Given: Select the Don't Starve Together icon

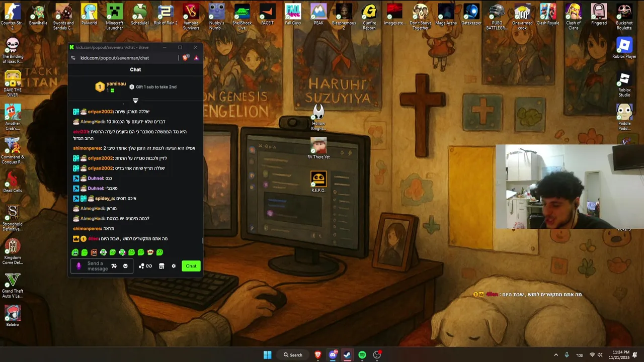Looking at the screenshot, I should coord(420,17).
